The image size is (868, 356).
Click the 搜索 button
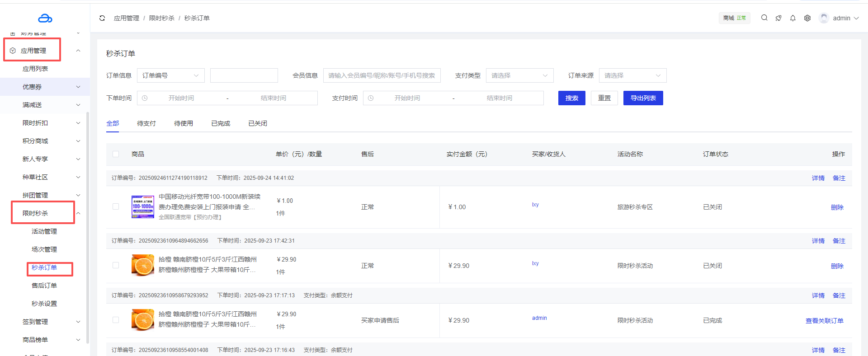(571, 98)
